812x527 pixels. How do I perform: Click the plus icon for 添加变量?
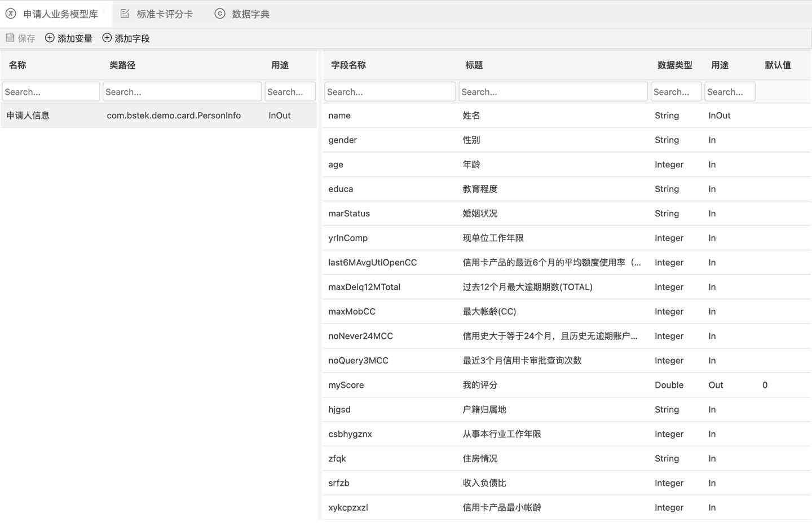[50, 38]
